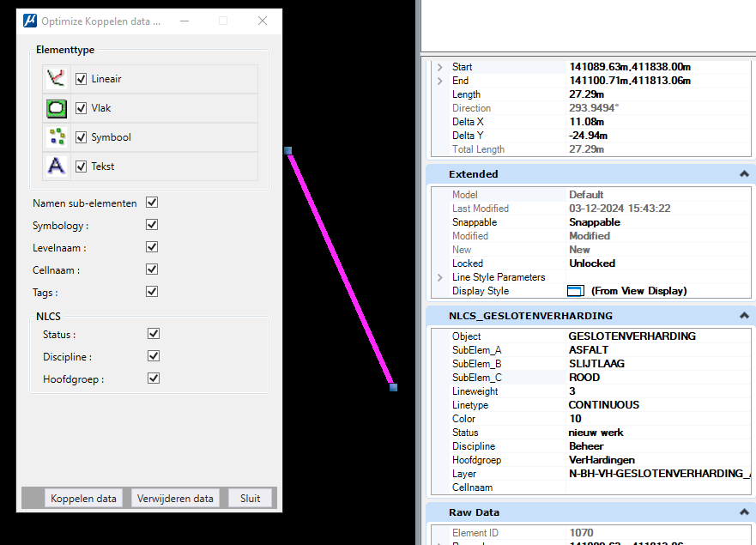Screen dimensions: 756x545
Task: Click the Color value 10
Action: tap(575, 419)
